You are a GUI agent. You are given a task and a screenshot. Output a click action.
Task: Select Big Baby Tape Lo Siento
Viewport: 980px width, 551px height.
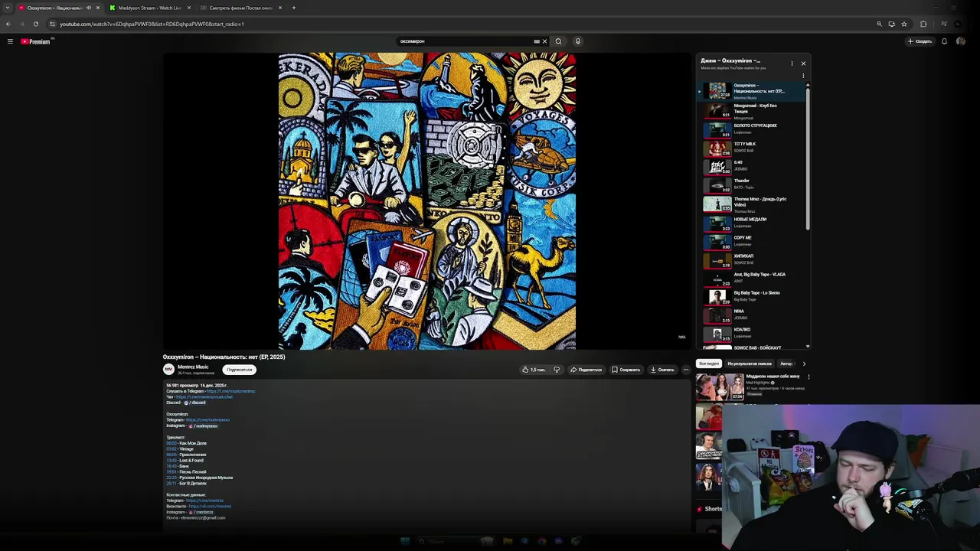[x=750, y=296]
